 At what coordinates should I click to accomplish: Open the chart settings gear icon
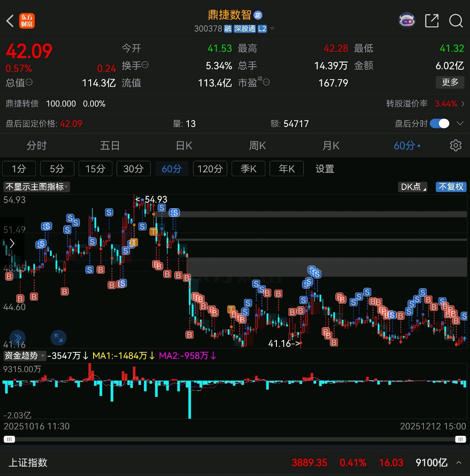[x=455, y=145]
